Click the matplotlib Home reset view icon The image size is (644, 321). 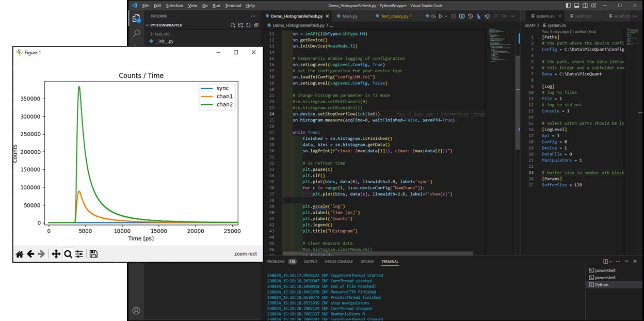(20, 254)
